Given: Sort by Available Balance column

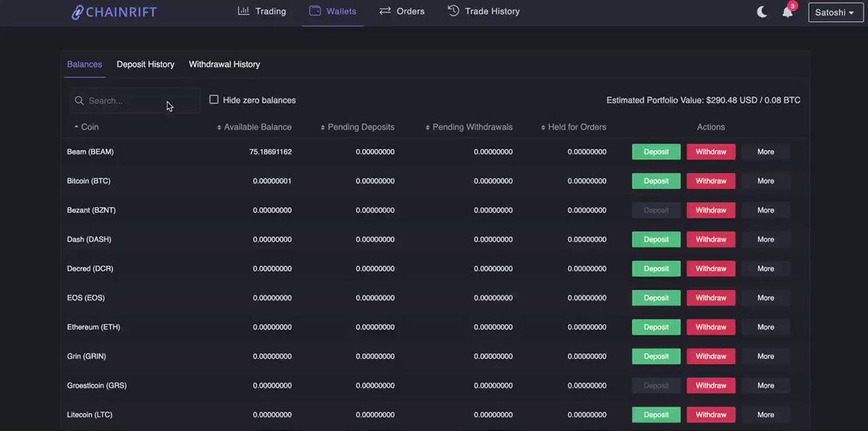Looking at the screenshot, I should pyautogui.click(x=255, y=127).
